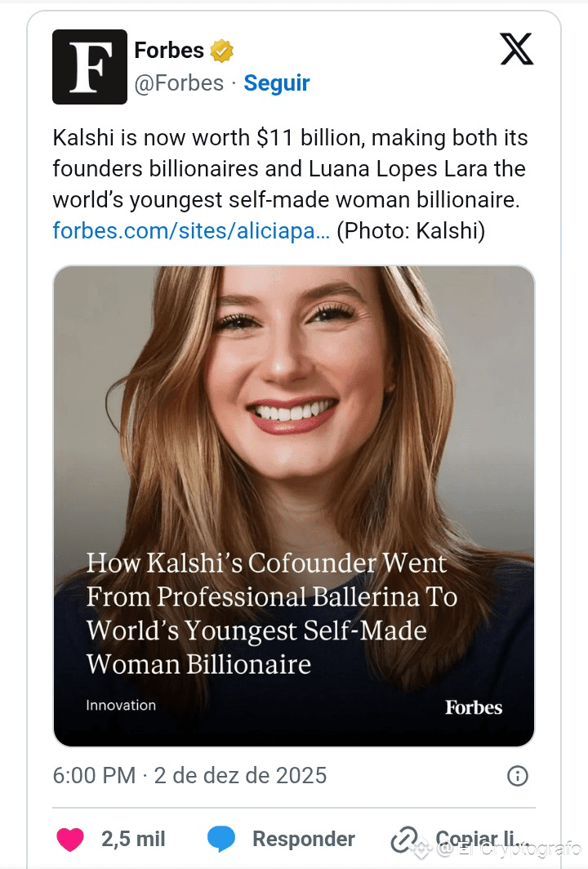Click the 6:00 PM · 2 de dez de 2025 timestamp

pyautogui.click(x=189, y=775)
